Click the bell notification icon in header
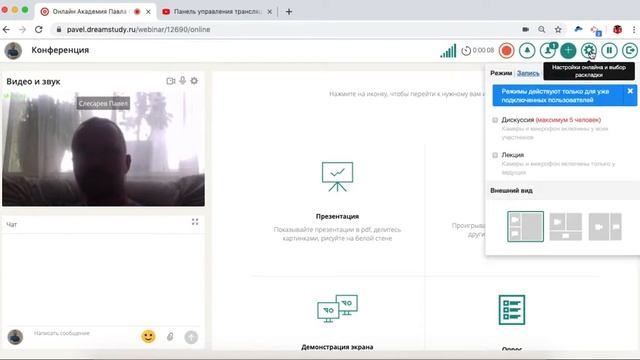Screen dimensions: 640x360 click(527, 51)
